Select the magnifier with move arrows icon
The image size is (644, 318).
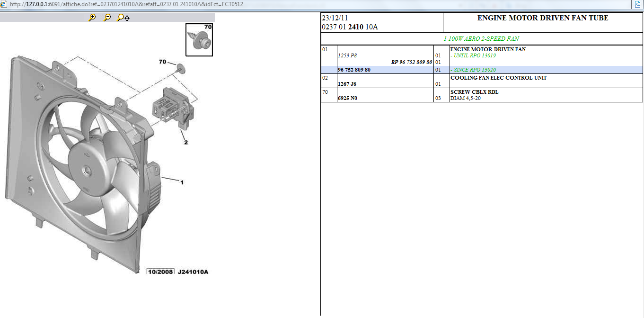point(123,18)
